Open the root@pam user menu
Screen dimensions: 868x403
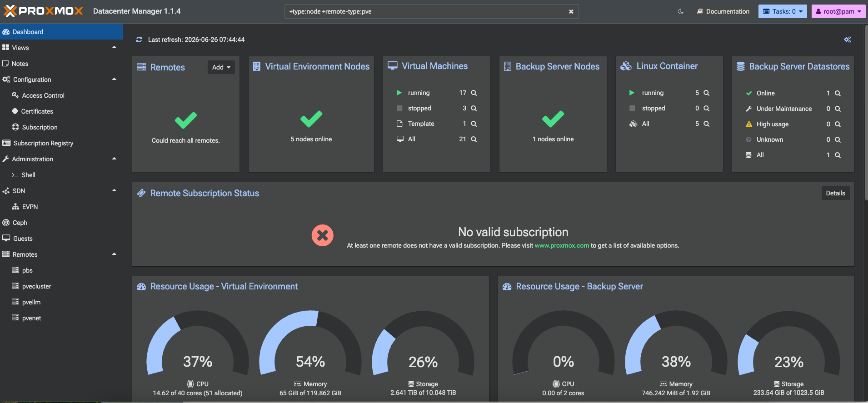point(838,11)
